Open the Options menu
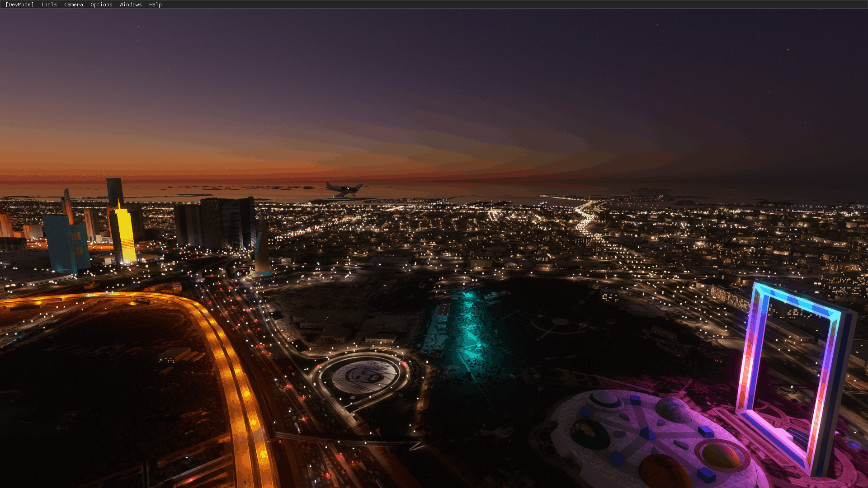This screenshot has width=868, height=488. (x=101, y=5)
